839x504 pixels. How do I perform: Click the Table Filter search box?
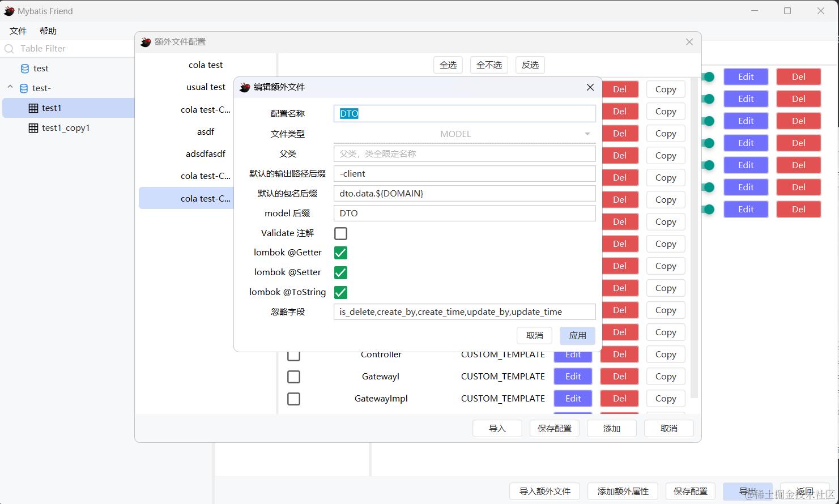point(68,49)
